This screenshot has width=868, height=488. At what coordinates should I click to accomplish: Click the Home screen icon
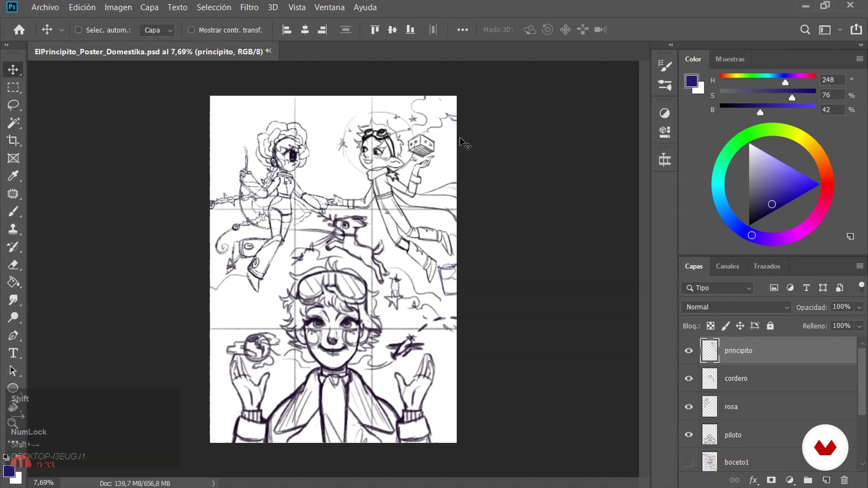pos(19,30)
